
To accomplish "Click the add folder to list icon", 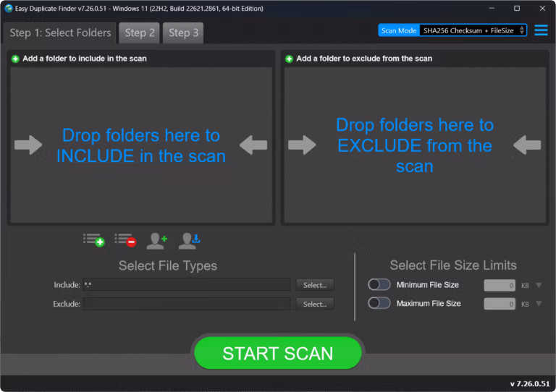I will (94, 240).
